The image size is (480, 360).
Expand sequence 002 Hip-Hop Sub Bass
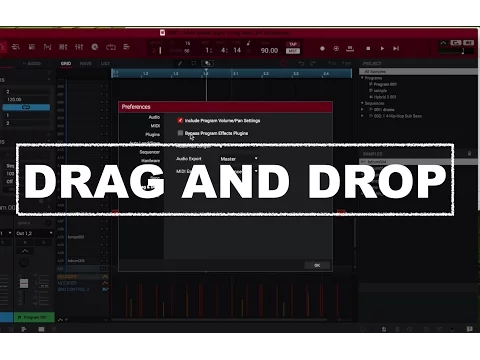(x=362, y=116)
